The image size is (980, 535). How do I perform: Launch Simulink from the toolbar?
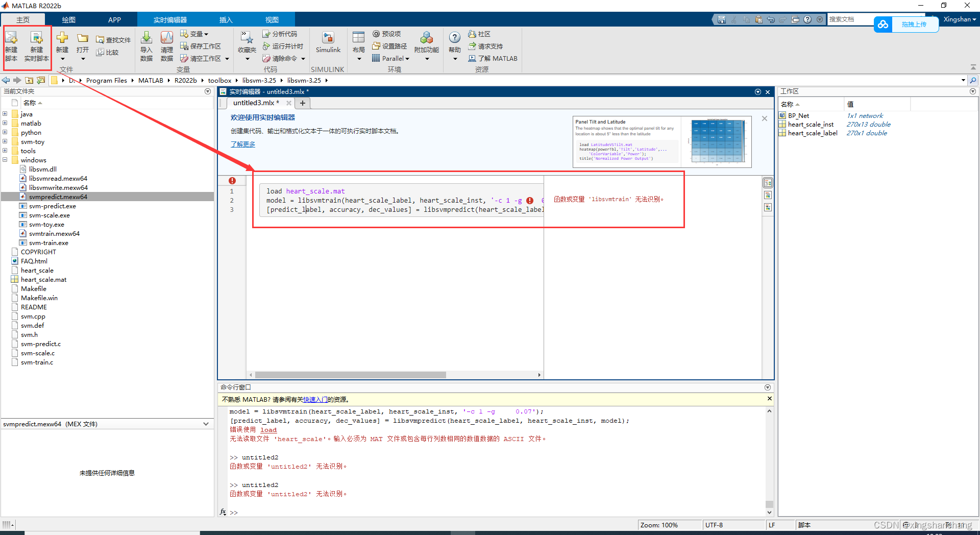pyautogui.click(x=328, y=43)
